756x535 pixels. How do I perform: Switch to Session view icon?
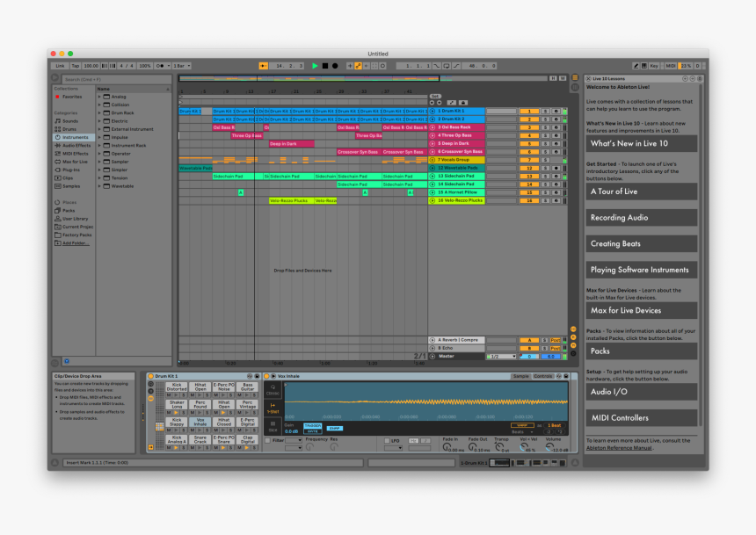pos(575,87)
